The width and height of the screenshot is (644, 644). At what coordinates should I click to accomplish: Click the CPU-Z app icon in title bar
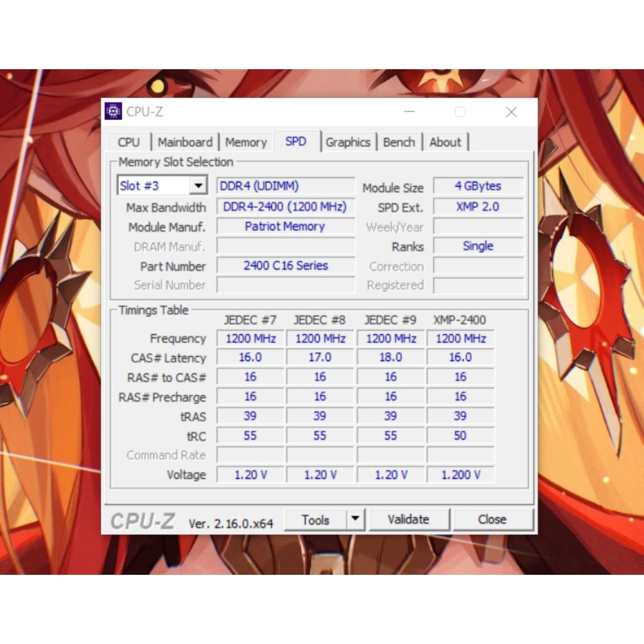click(x=113, y=111)
